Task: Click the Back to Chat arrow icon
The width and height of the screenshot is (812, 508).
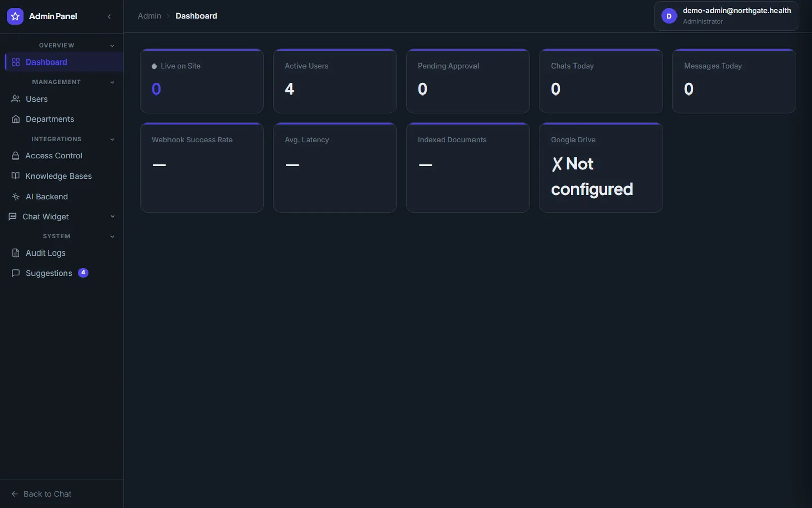Action: 14,494
